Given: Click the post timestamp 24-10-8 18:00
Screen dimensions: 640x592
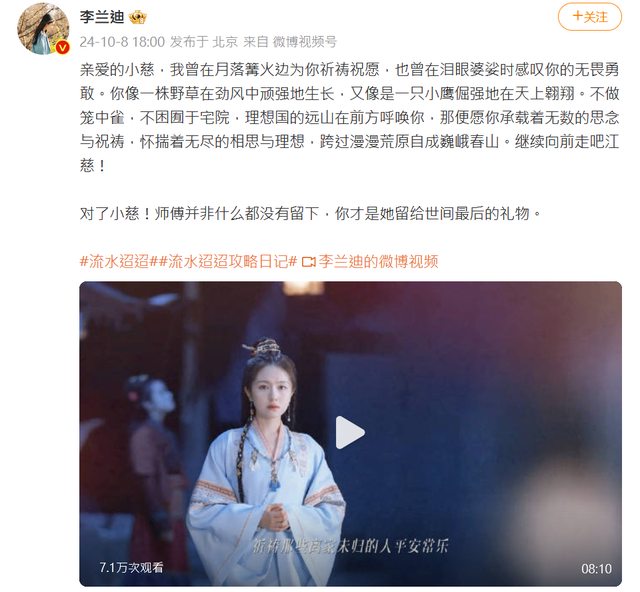Looking at the screenshot, I should tap(122, 42).
